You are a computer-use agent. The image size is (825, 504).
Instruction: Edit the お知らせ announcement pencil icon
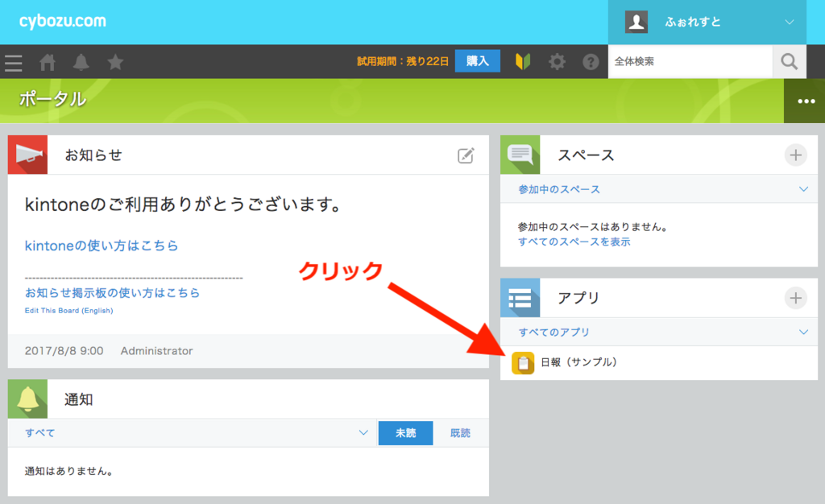point(466,155)
